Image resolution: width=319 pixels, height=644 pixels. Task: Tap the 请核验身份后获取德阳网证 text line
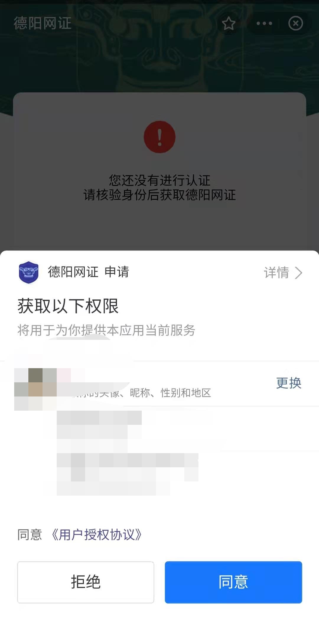coord(159,195)
